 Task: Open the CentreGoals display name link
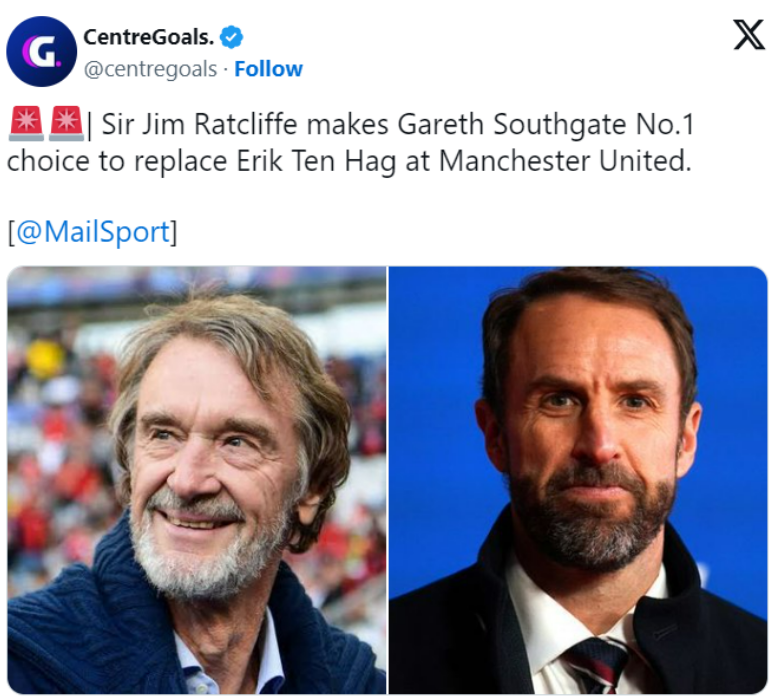coord(148,38)
